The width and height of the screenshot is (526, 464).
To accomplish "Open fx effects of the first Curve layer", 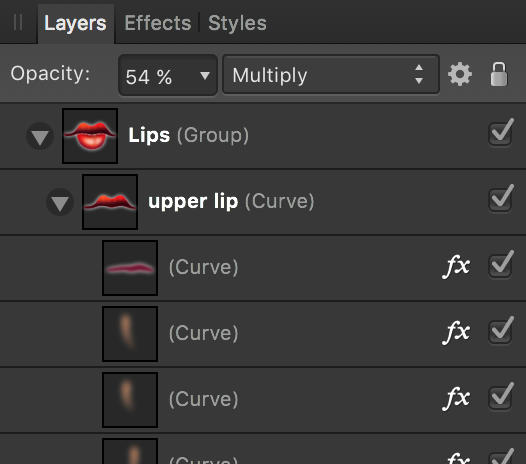I will (456, 267).
